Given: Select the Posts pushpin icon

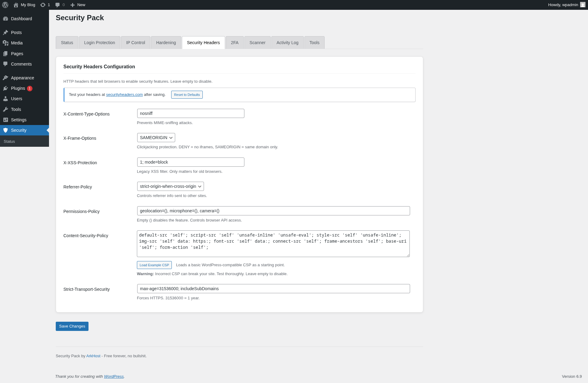Looking at the screenshot, I should point(6,32).
